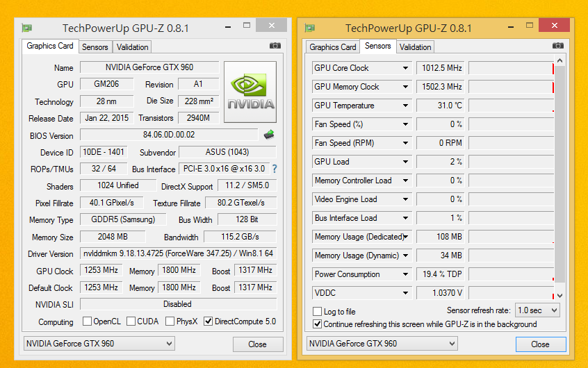The image size is (588, 368).
Task: Enable the CUDA checkbox
Action: pyautogui.click(x=131, y=321)
